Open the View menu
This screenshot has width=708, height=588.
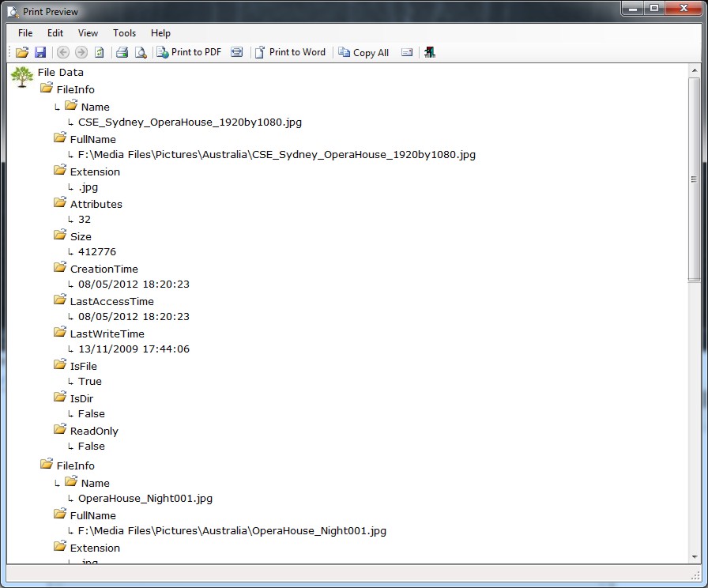point(88,33)
